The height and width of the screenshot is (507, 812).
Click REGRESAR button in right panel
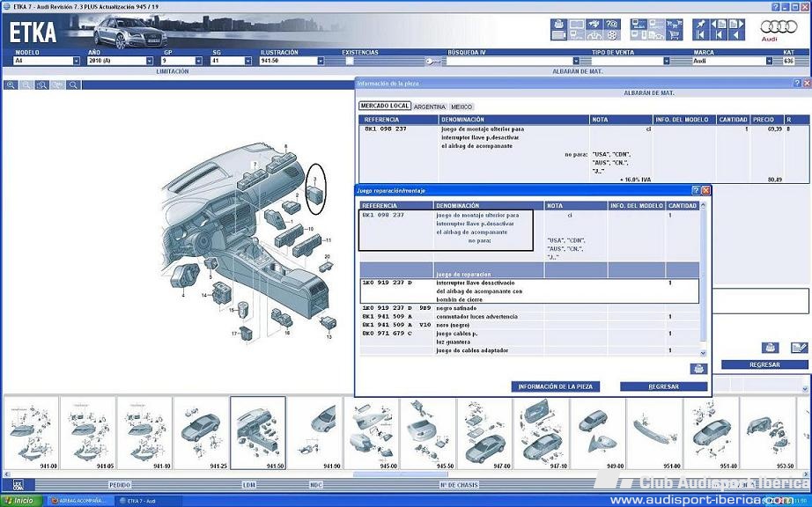[x=764, y=364]
